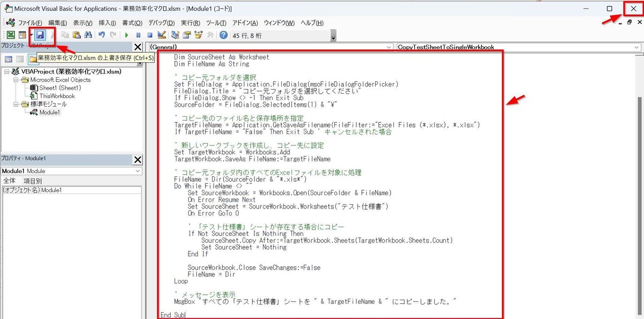Open the 書式(O) menu
644x319 pixels.
tap(132, 23)
